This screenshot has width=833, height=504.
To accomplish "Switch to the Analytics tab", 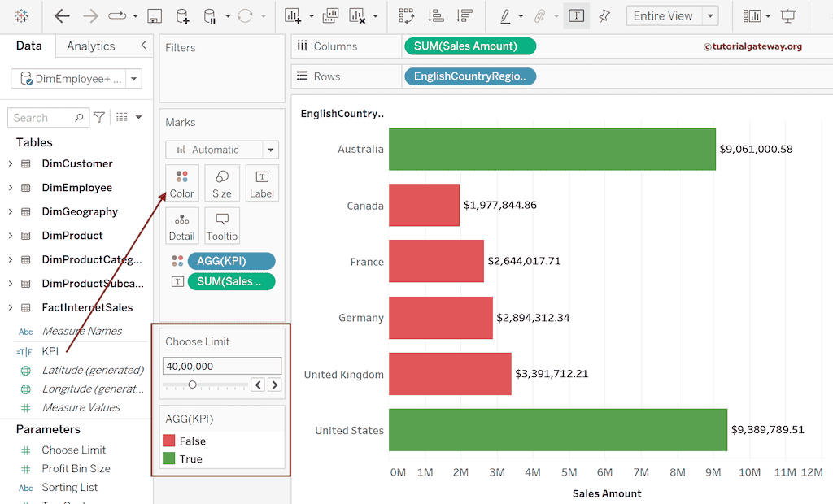I will [89, 46].
